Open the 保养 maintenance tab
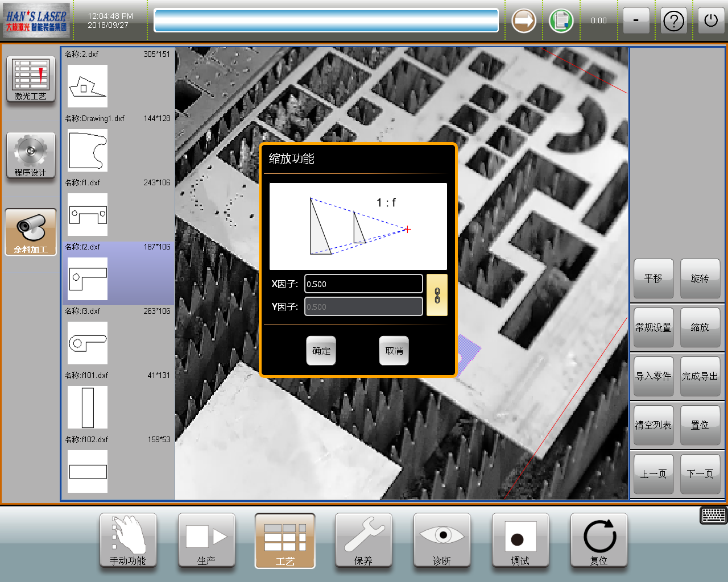Viewport: 728px width, 582px height. point(363,541)
